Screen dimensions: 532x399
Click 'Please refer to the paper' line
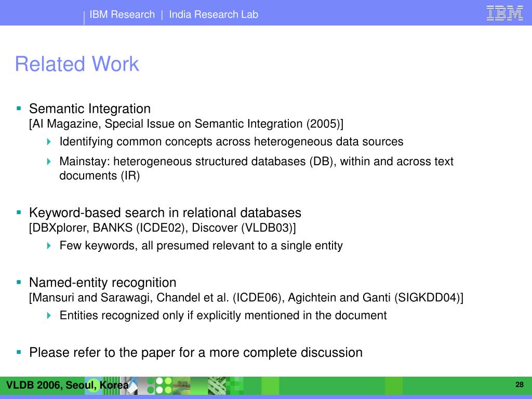(196, 353)
